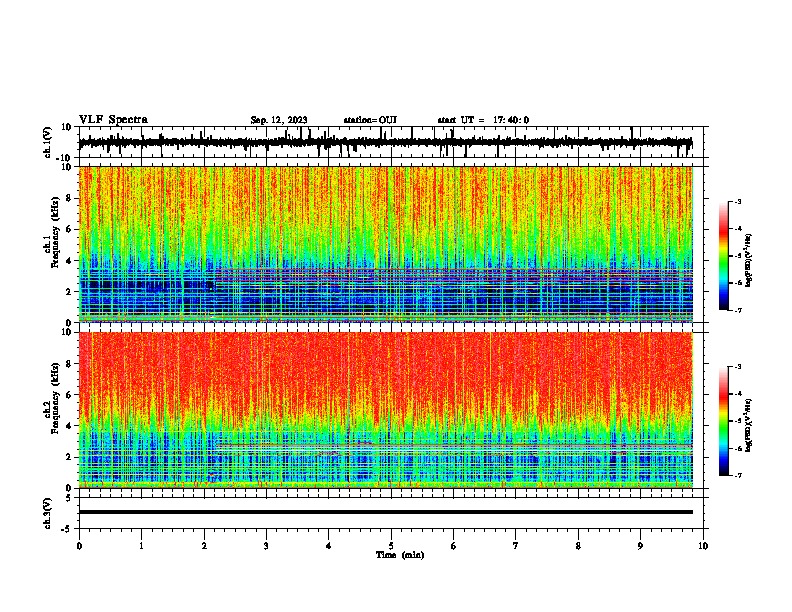792x612 pixels.
Task: Click the "ch.1(V)" waveform axis label
Action: click(x=48, y=142)
